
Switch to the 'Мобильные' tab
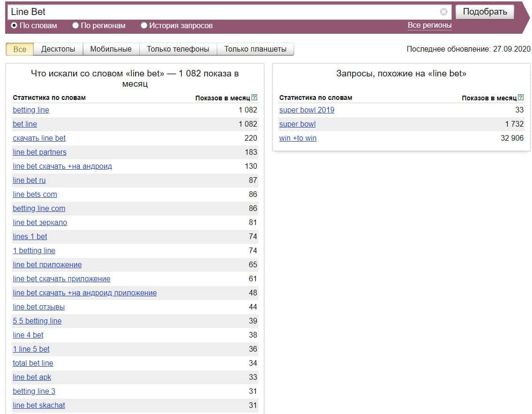click(x=111, y=49)
